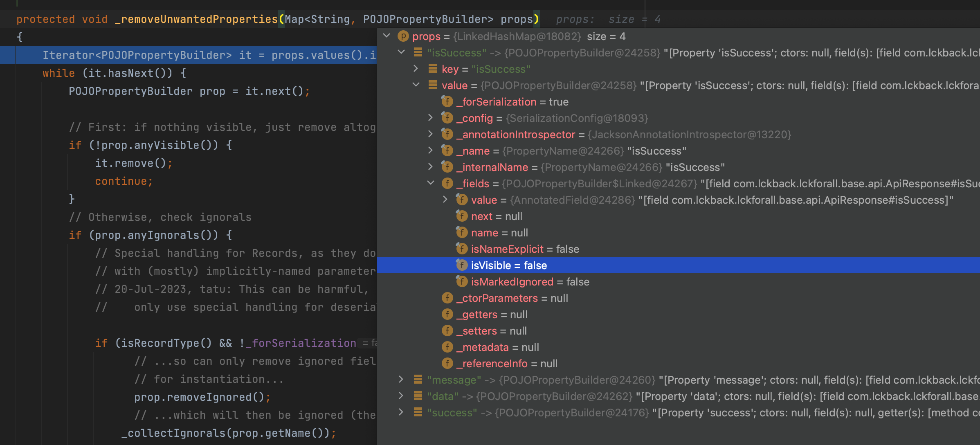Expand the _annotationIntrospector field
Image resolution: width=980 pixels, height=445 pixels.
click(x=430, y=134)
